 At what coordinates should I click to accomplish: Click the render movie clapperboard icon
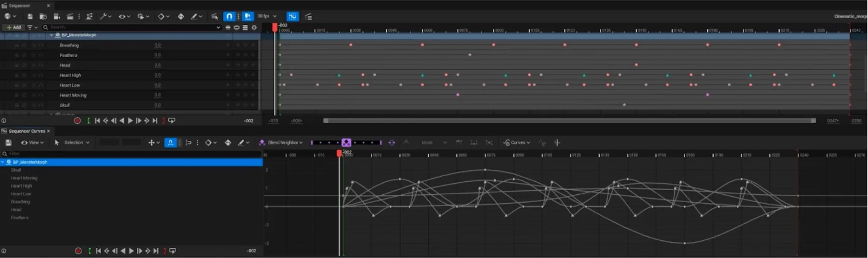[70, 17]
